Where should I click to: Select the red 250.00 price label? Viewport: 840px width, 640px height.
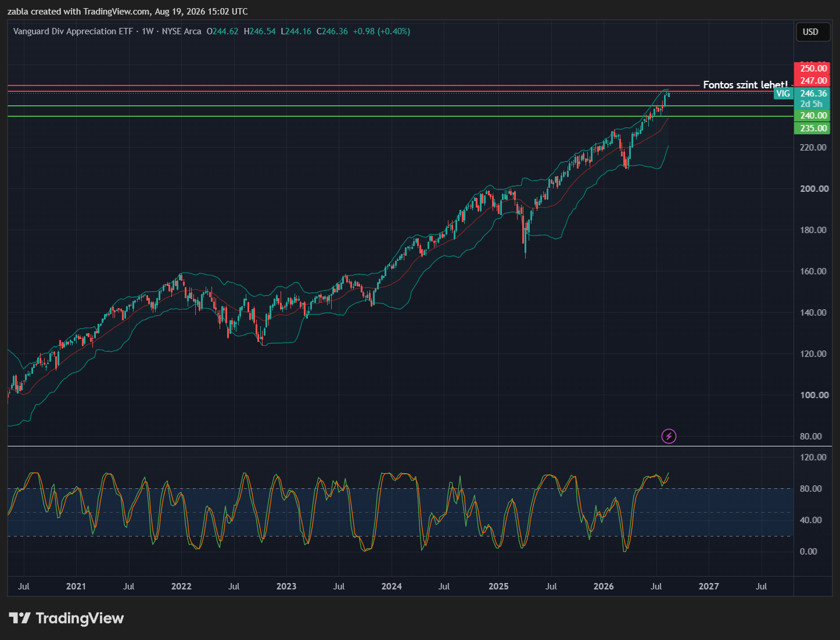(x=812, y=69)
